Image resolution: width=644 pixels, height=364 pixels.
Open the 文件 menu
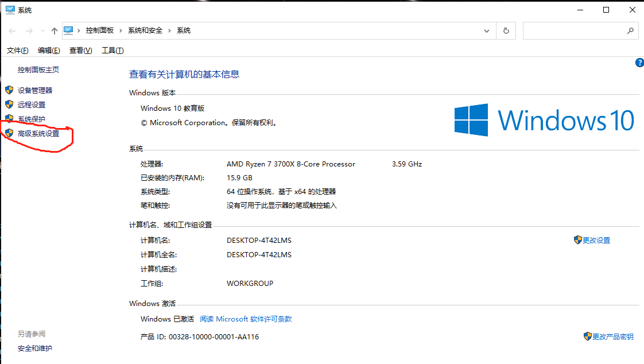pos(17,51)
